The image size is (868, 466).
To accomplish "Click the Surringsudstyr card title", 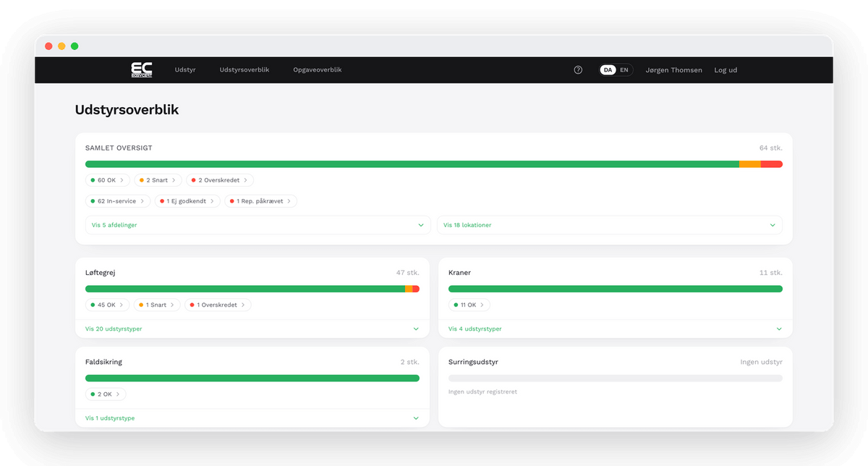I will (x=473, y=362).
